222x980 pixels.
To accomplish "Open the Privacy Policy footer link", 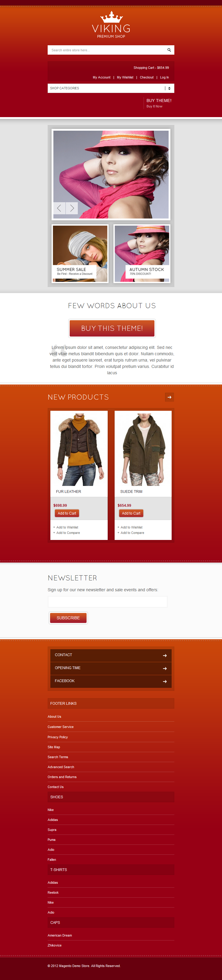I will point(58,737).
